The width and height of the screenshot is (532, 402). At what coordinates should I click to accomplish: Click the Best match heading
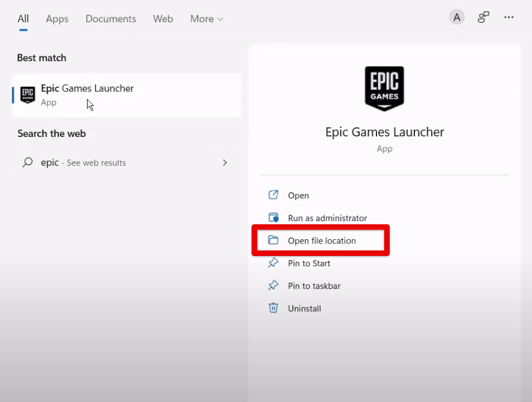coord(42,58)
